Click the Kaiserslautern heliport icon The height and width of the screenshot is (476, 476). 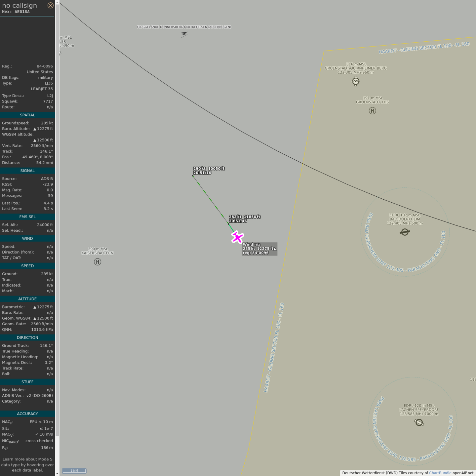point(98,262)
